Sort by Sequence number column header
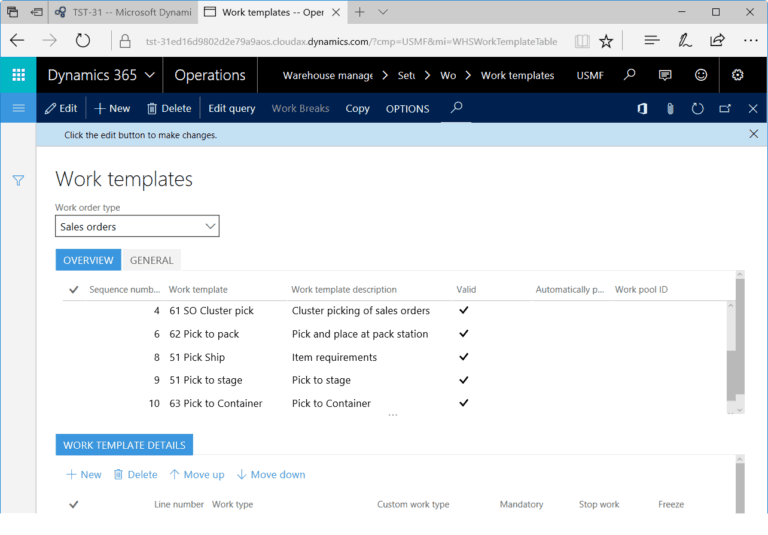The height and width of the screenshot is (535, 768). pos(124,290)
